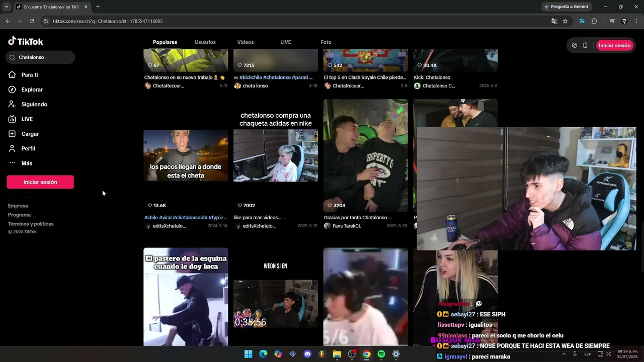Click the top-right Iniciar sesión button
Viewport: 644px width, 362px height.
tap(614, 45)
